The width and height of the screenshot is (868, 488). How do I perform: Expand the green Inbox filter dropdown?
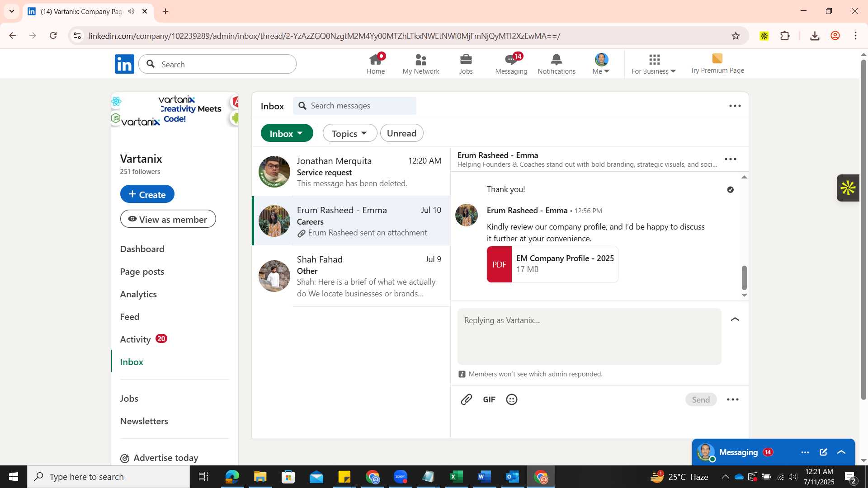pyautogui.click(x=287, y=133)
